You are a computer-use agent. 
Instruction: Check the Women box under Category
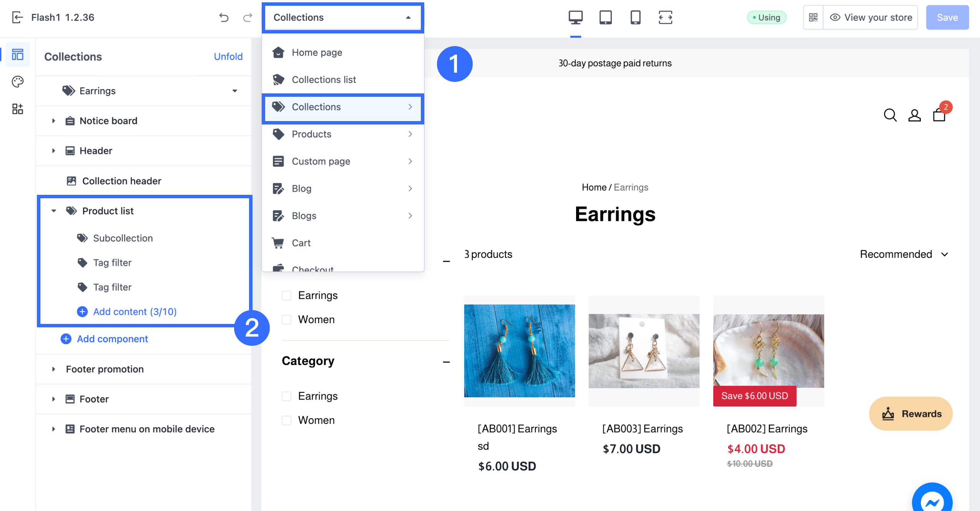287,420
